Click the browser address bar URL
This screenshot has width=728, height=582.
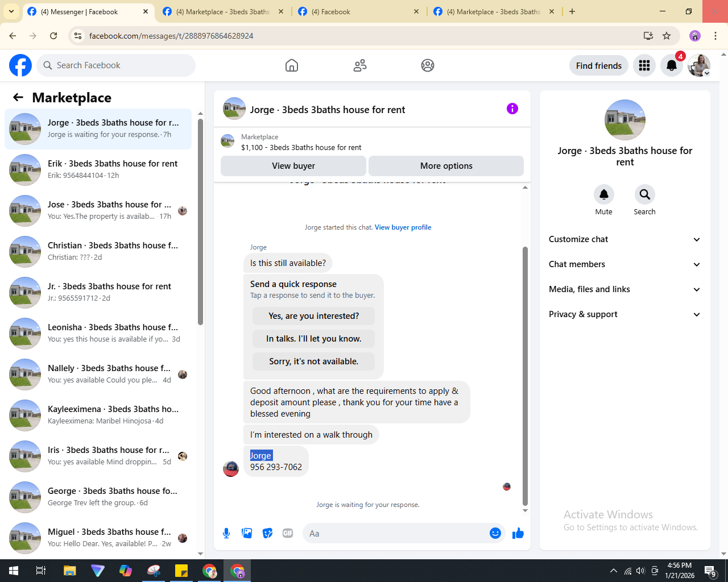(x=171, y=36)
